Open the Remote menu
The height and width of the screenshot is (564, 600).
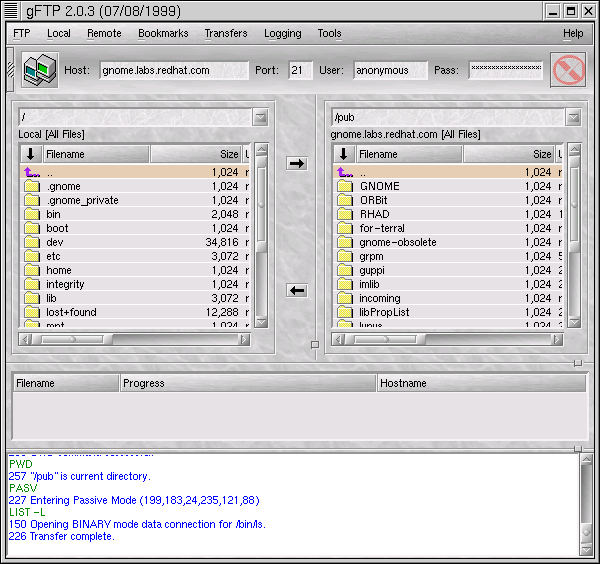[104, 34]
